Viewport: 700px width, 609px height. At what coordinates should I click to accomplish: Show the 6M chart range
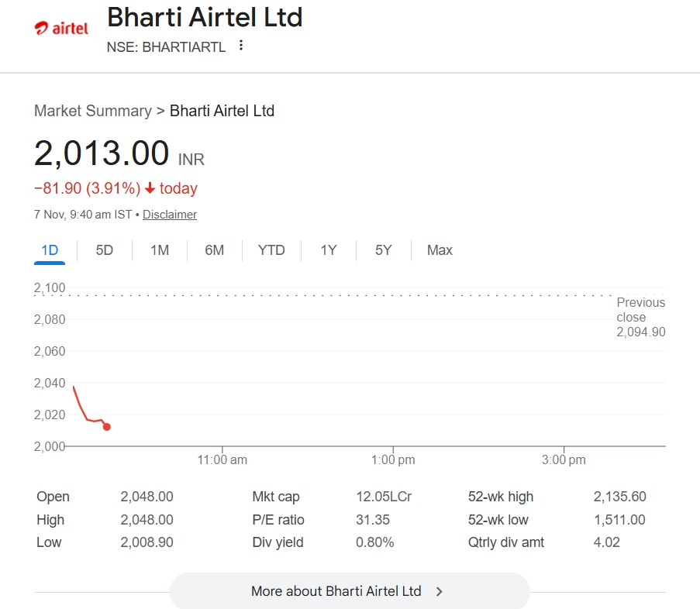tap(215, 250)
